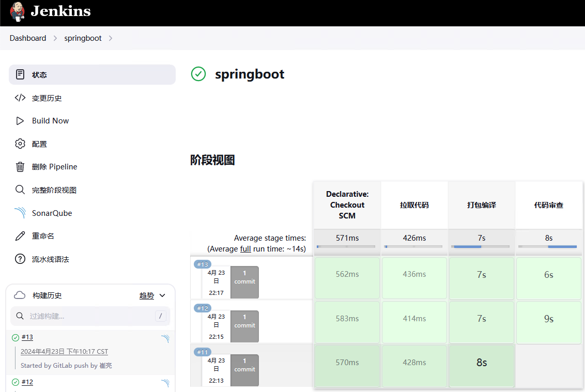
Task: Click the 7s average stage progress bar
Action: [480, 246]
